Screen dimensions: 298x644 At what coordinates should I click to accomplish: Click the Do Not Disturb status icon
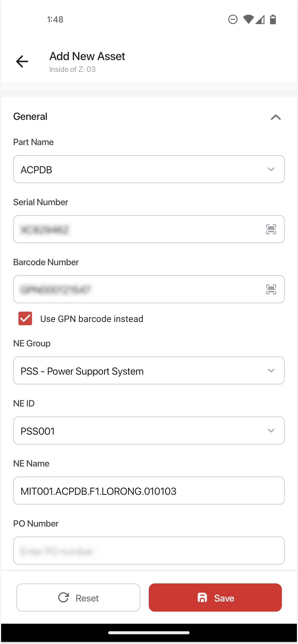click(233, 19)
